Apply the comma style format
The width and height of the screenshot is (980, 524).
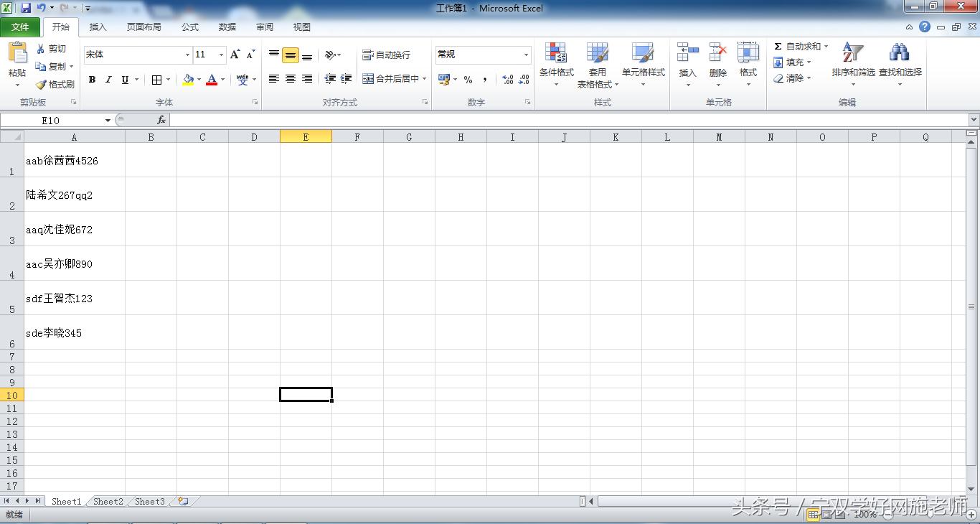coord(485,80)
